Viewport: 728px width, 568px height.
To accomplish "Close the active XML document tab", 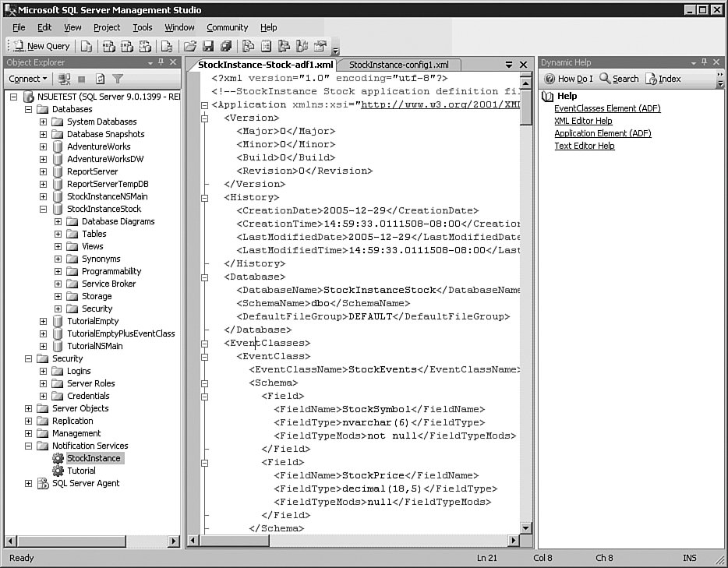I will click(523, 65).
